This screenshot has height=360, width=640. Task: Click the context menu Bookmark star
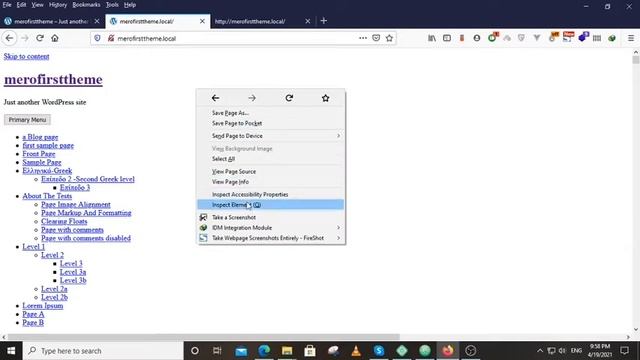point(325,98)
